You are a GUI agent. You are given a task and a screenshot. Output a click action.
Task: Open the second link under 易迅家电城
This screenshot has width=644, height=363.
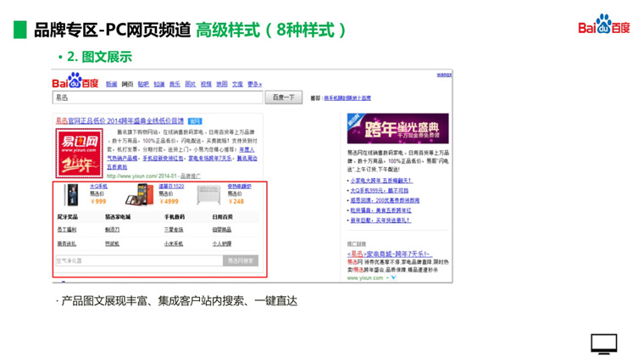point(112,243)
